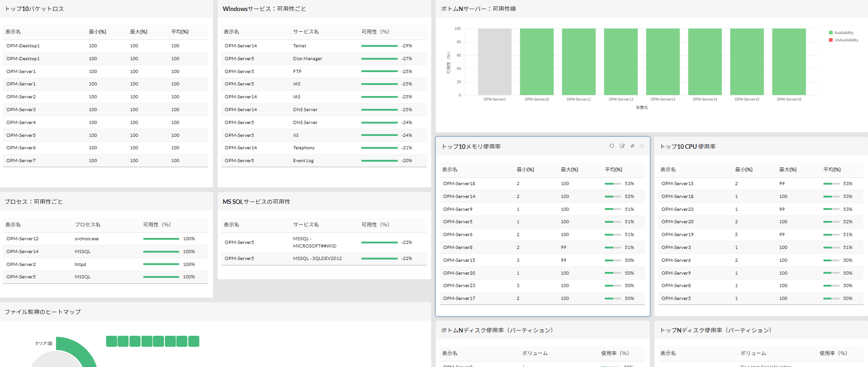Open OPM-Server12 in process availability table
868x367 pixels.
23,239
